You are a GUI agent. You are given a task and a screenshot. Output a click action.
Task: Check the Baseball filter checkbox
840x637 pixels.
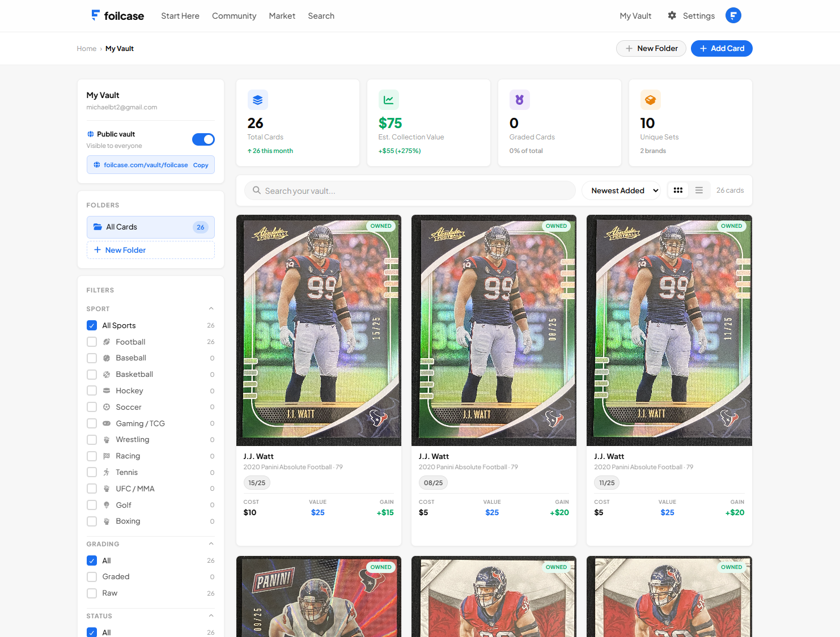(x=92, y=358)
